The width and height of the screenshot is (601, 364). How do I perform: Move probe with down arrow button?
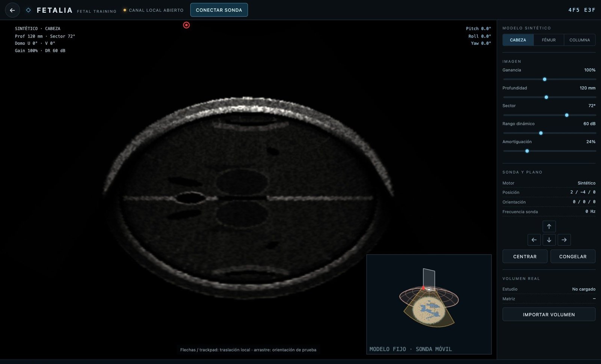coord(549,240)
